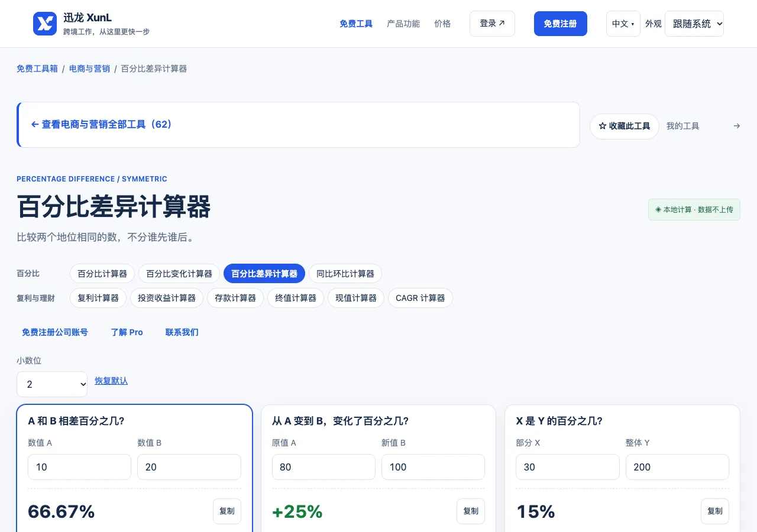
Task: Switch to the 百分比计算器 tab
Action: click(x=102, y=274)
